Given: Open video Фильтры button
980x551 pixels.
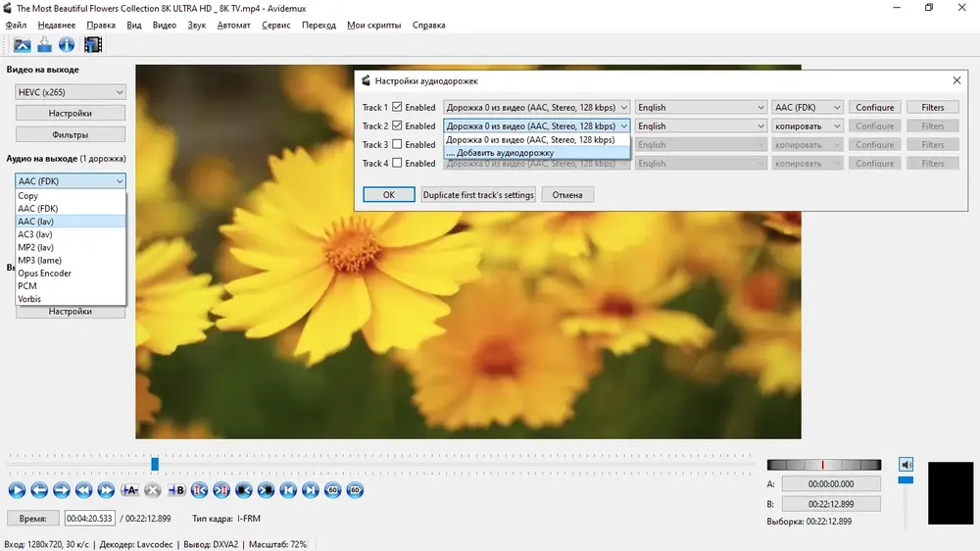Looking at the screenshot, I should click(x=70, y=134).
